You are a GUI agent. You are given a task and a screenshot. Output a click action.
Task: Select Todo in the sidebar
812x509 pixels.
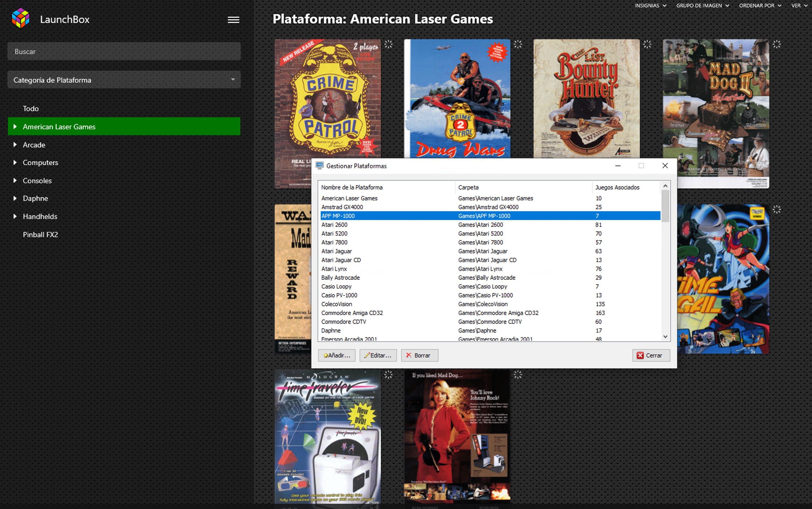point(31,108)
